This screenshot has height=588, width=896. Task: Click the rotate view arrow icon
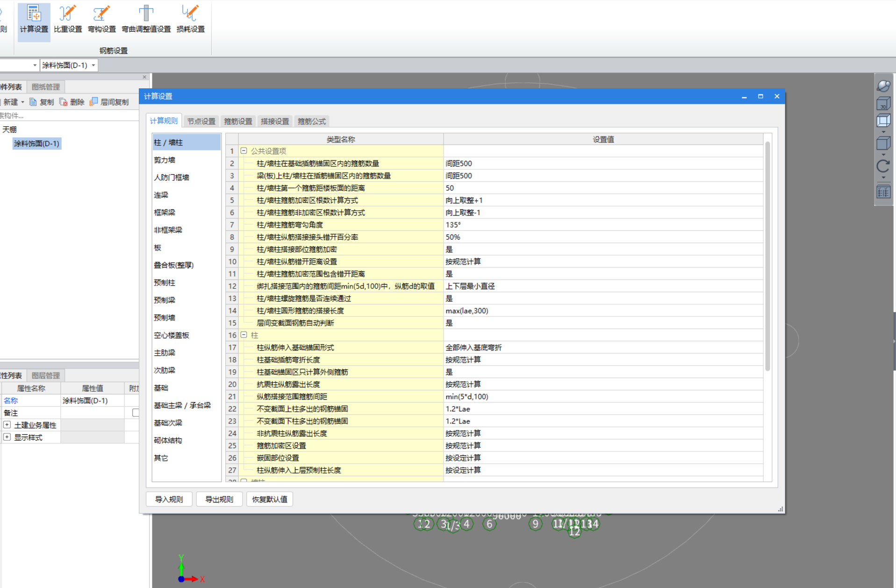click(883, 166)
